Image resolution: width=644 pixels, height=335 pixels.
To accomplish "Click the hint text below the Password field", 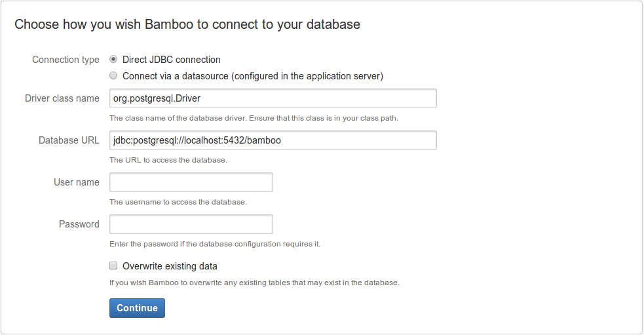I will pos(215,244).
